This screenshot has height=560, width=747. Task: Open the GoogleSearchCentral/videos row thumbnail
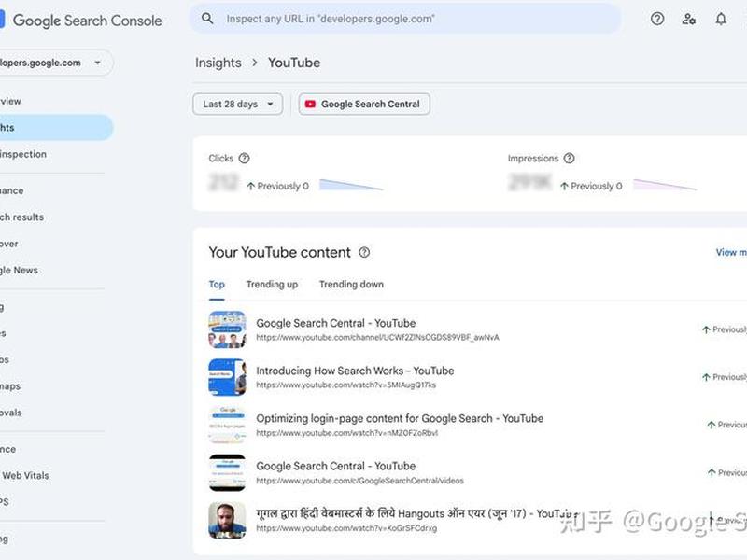coord(227,472)
